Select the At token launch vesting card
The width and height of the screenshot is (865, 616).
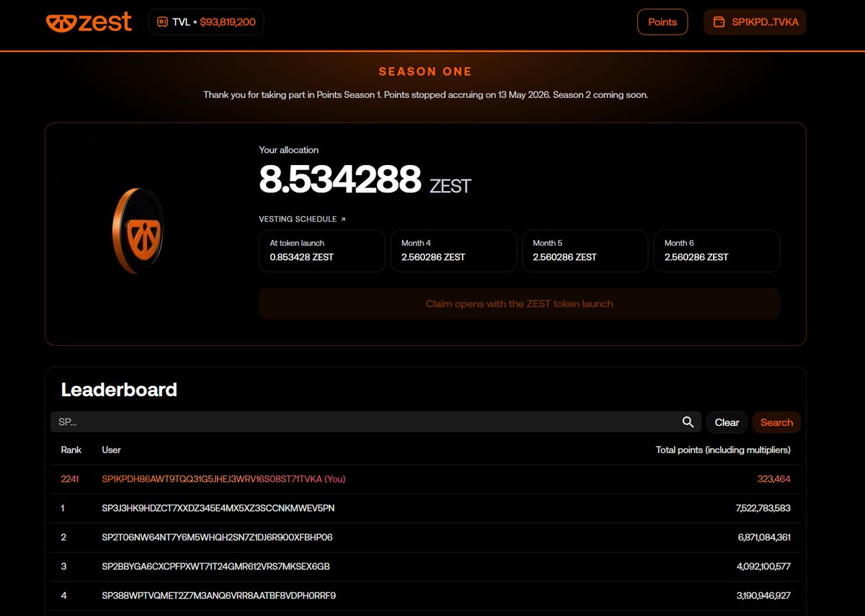pyautogui.click(x=321, y=251)
